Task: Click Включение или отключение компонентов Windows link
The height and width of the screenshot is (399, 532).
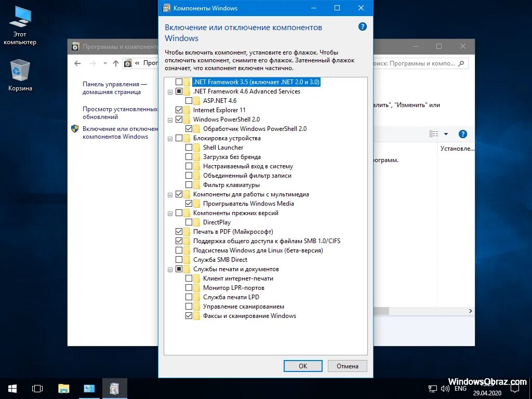Action: (x=120, y=132)
